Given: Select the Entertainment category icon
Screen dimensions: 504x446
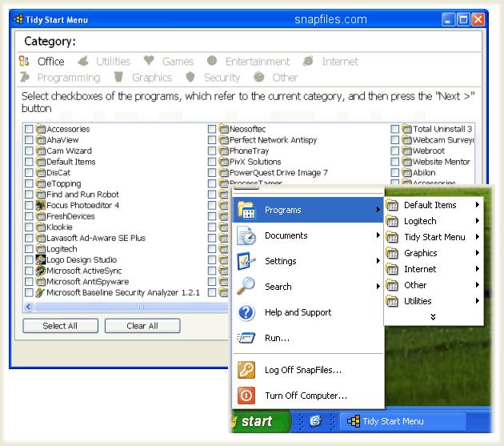Looking at the screenshot, I should pos(212,61).
